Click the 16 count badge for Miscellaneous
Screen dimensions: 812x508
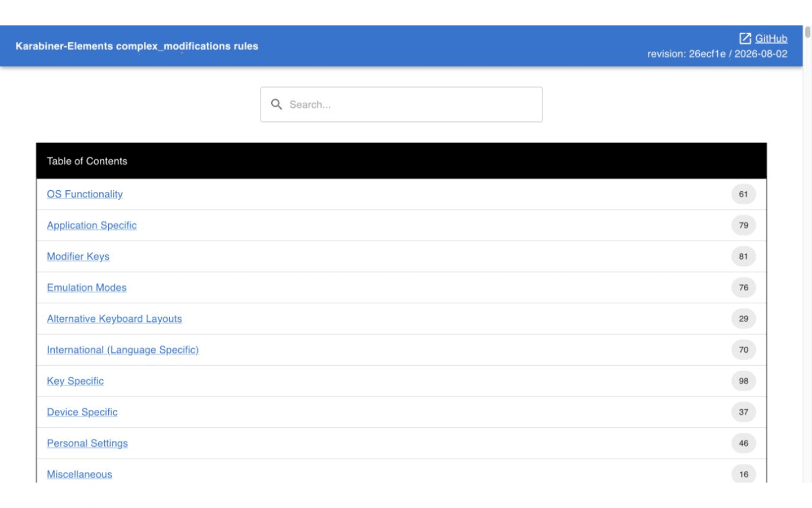(744, 474)
